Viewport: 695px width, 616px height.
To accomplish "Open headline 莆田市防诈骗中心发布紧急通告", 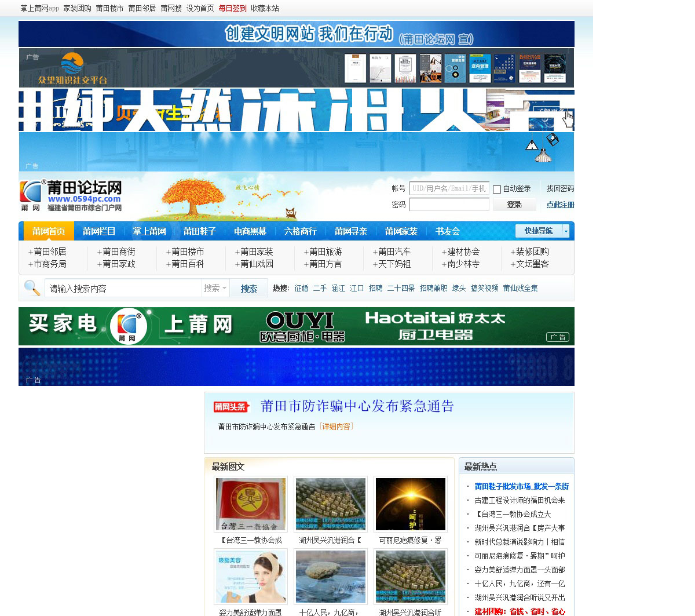I will [x=357, y=406].
